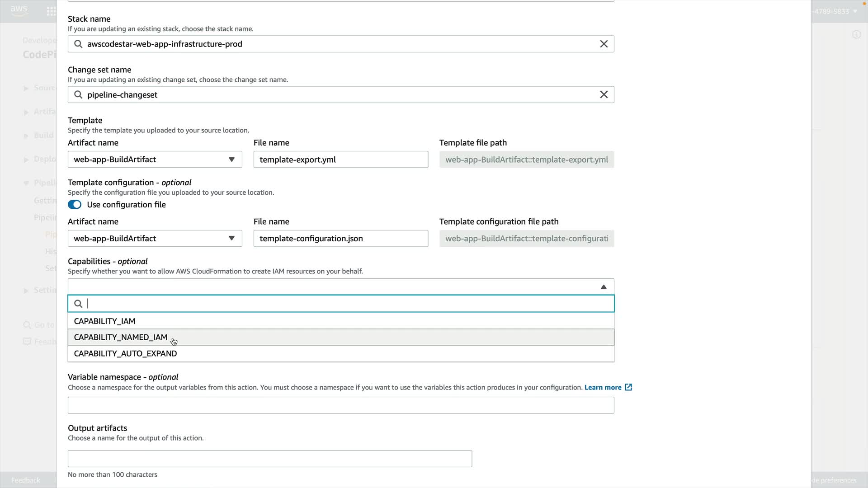Choose CAPABILITY_NAMED_IAM option
This screenshot has width=868, height=488.
pos(120,338)
